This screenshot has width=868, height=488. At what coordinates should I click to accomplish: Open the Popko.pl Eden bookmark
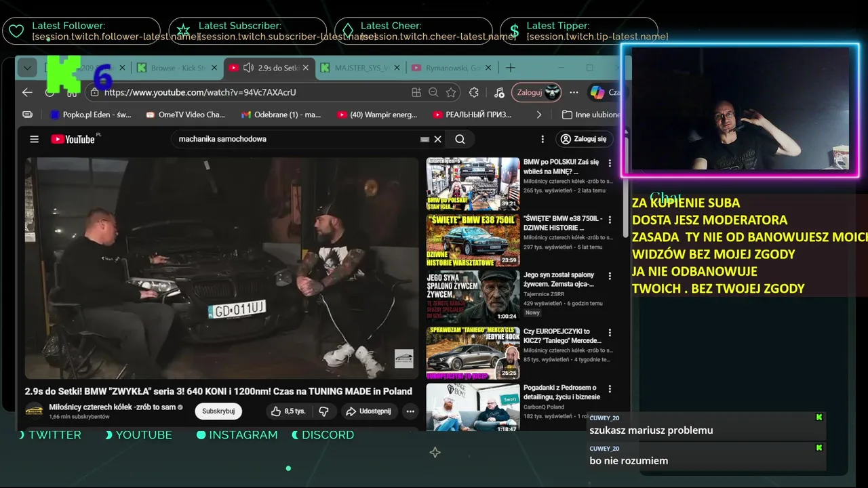tap(91, 115)
